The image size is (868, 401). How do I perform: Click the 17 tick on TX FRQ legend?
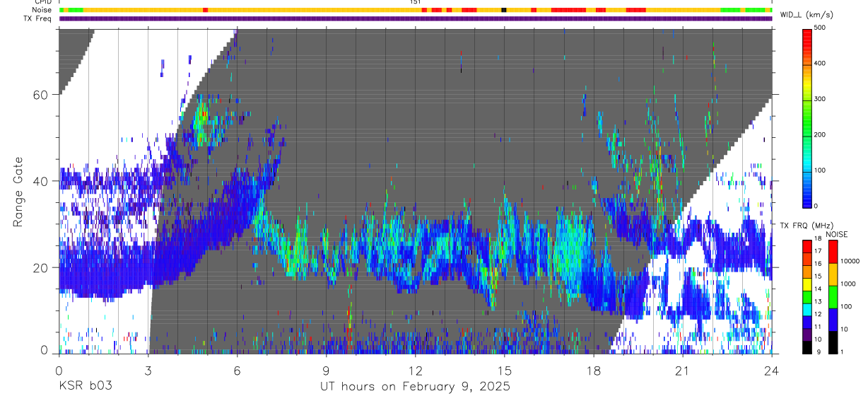point(817,252)
